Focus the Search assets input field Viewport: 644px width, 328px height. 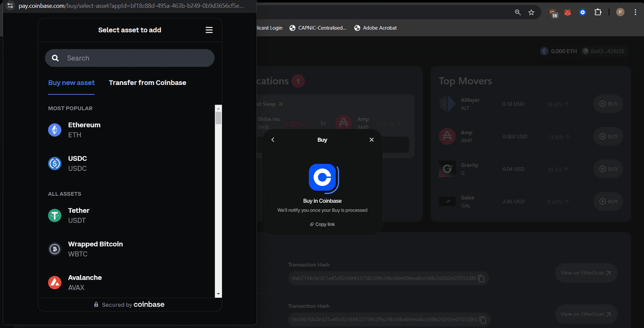tap(130, 58)
